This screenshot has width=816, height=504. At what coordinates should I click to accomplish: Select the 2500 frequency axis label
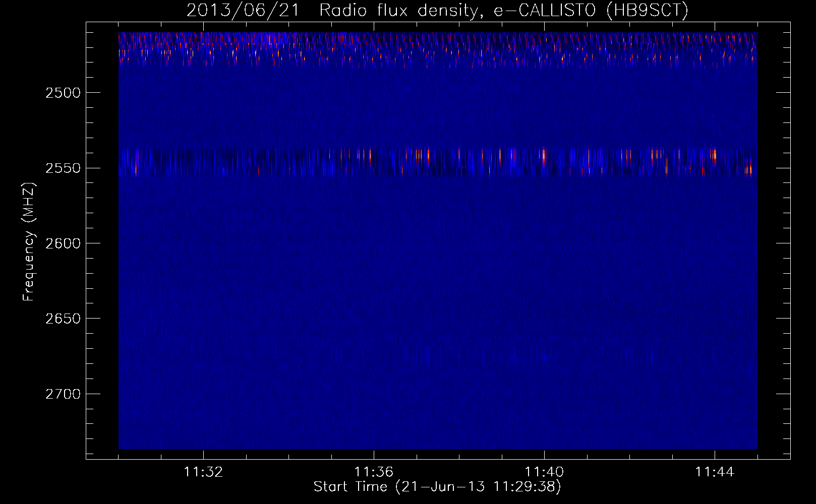click(63, 93)
